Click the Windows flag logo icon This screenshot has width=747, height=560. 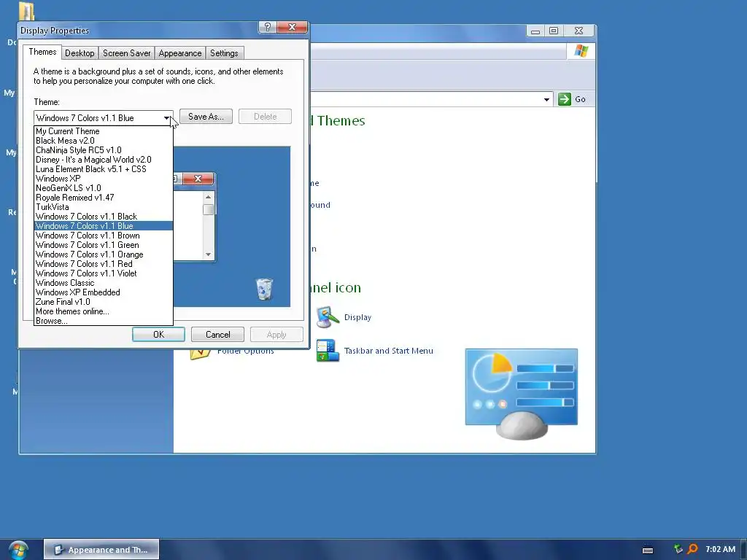point(581,51)
